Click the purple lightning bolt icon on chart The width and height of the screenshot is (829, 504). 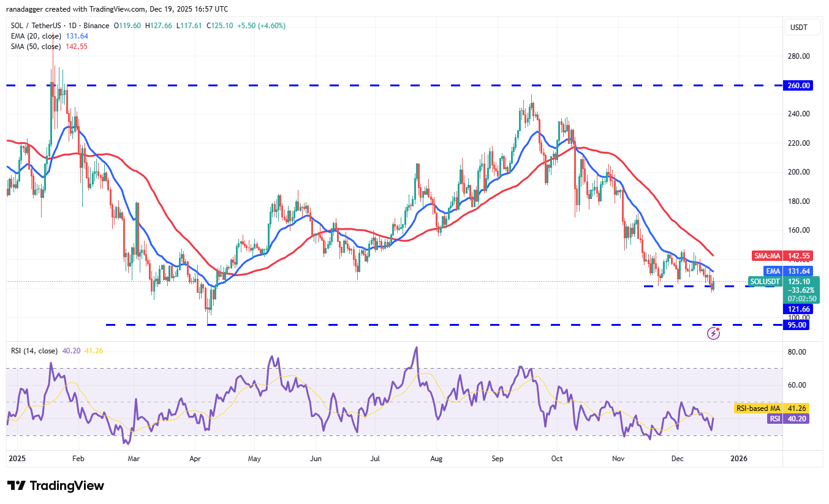(714, 333)
